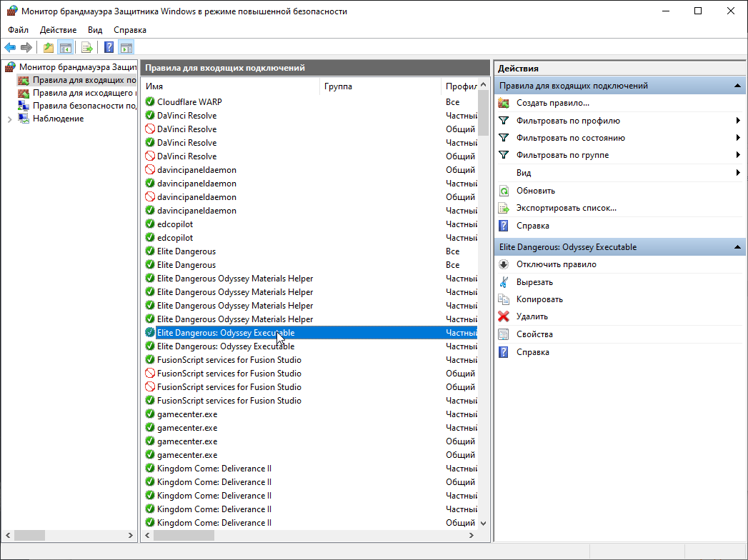Open the Файл menu

click(18, 29)
